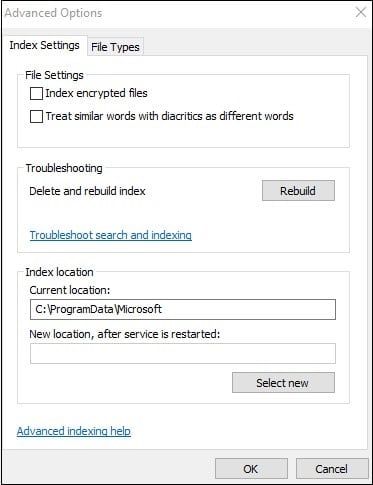Open the Advanced indexing help link
Viewport: 373px width, 485px height.
[x=74, y=431]
